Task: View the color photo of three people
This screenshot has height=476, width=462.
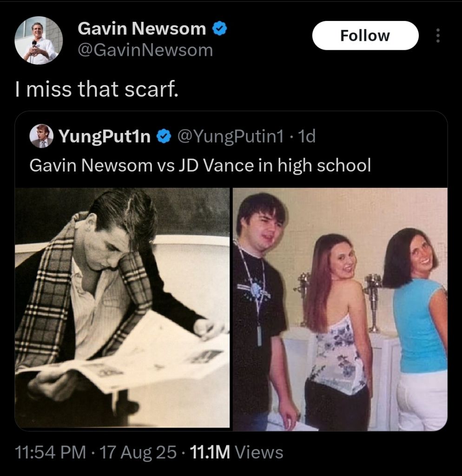Action: click(x=340, y=309)
